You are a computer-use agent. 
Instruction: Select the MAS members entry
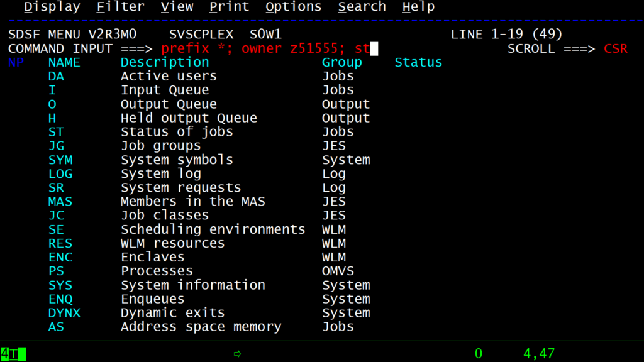coord(60,202)
